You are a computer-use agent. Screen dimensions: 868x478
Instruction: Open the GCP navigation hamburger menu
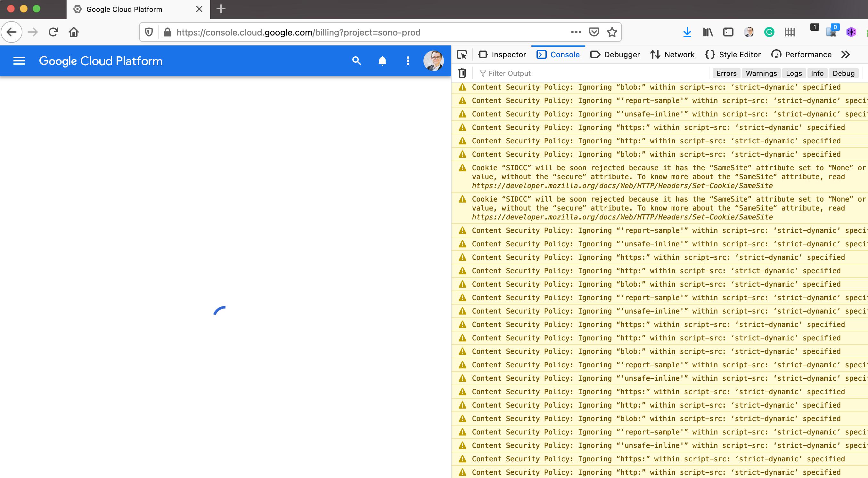(x=19, y=60)
